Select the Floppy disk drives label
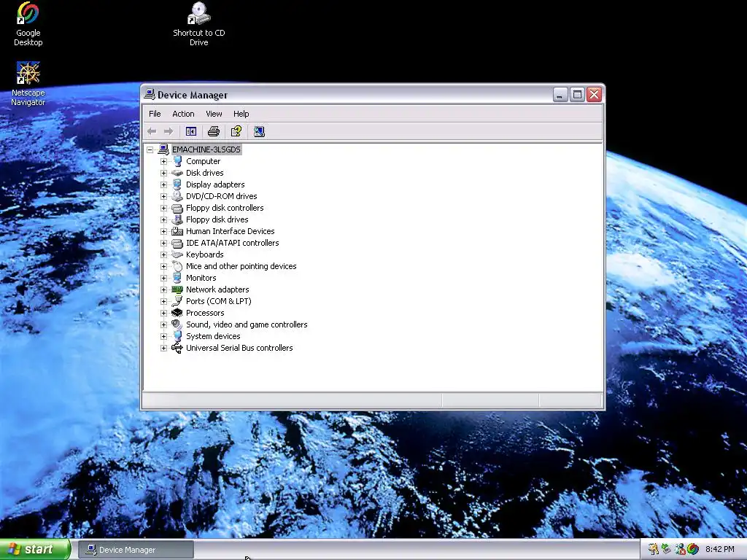This screenshot has height=560, width=747. point(217,219)
